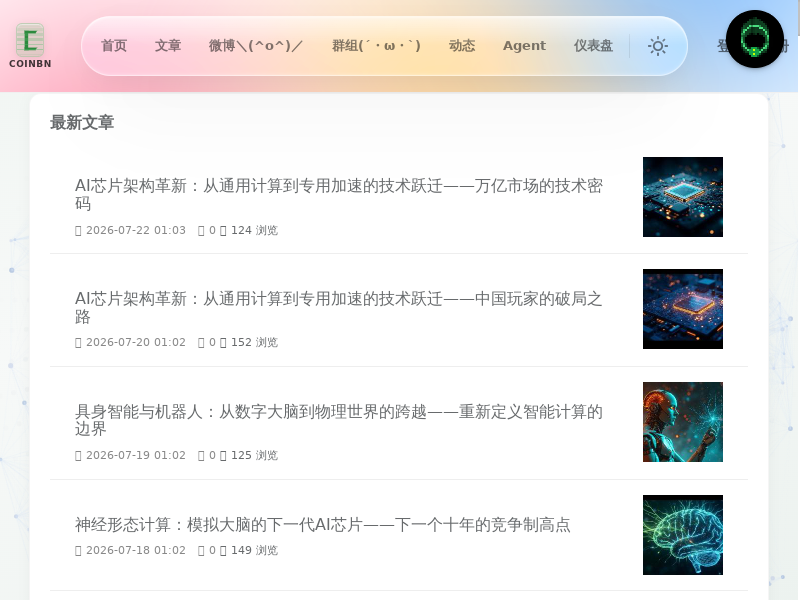Viewport: 800px width, 600px height.
Task: Click the COINBN logo icon
Action: click(x=30, y=40)
